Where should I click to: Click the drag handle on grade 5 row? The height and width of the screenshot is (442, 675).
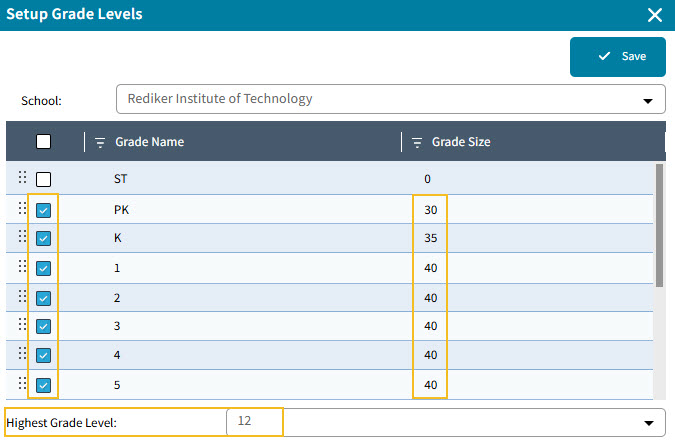[x=22, y=383]
